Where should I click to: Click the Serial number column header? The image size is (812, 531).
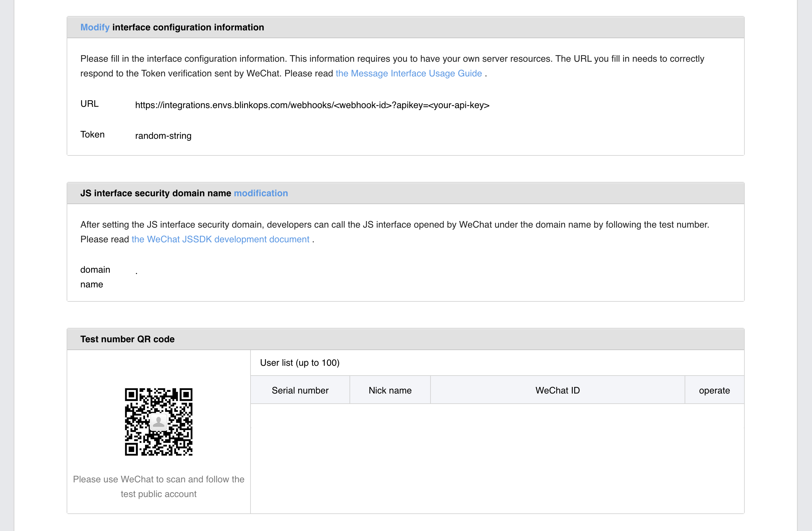pos(300,390)
